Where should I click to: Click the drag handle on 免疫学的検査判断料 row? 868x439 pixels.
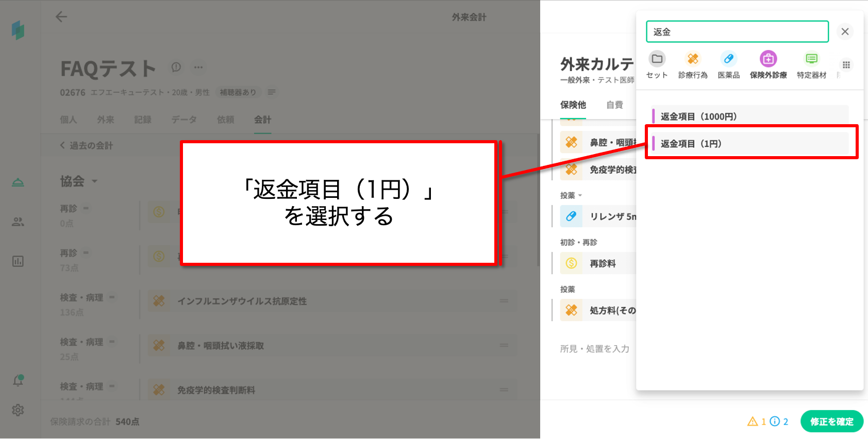pos(504,390)
